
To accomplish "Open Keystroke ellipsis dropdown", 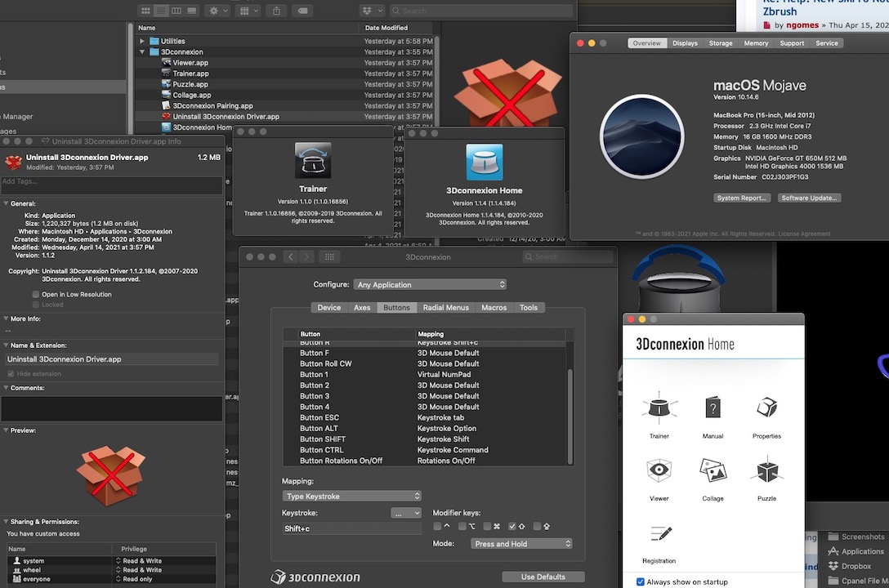I will pos(406,513).
